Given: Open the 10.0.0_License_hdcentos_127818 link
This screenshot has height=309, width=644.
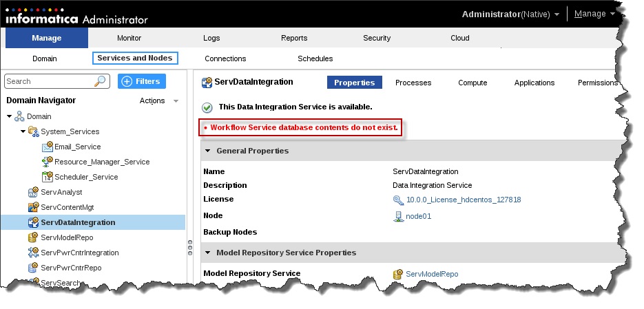Looking at the screenshot, I should pos(464,200).
